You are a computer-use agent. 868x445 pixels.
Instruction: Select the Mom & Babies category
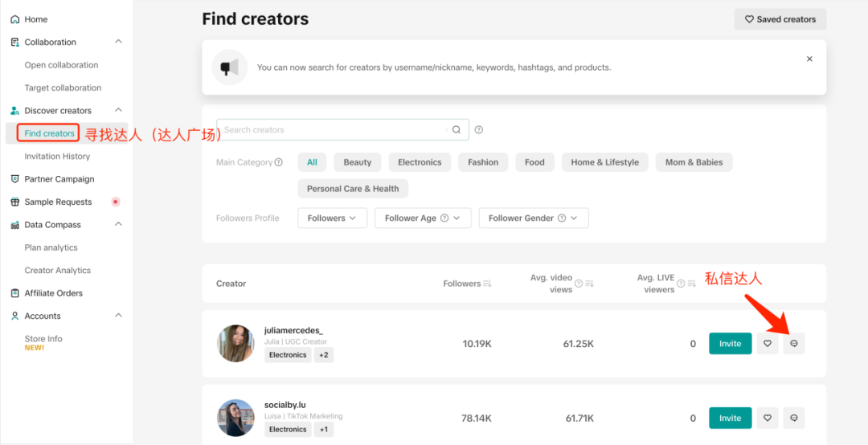coord(694,163)
